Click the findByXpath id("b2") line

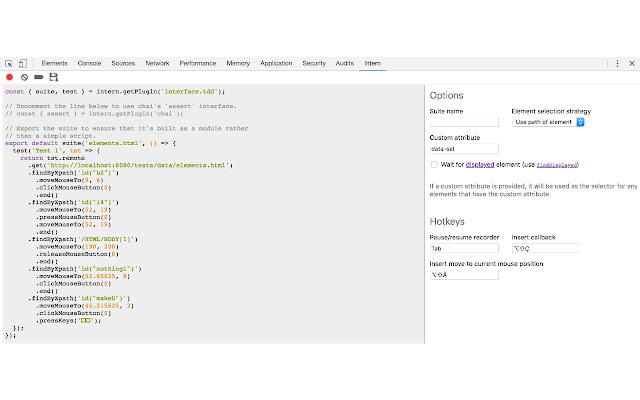tap(73, 173)
